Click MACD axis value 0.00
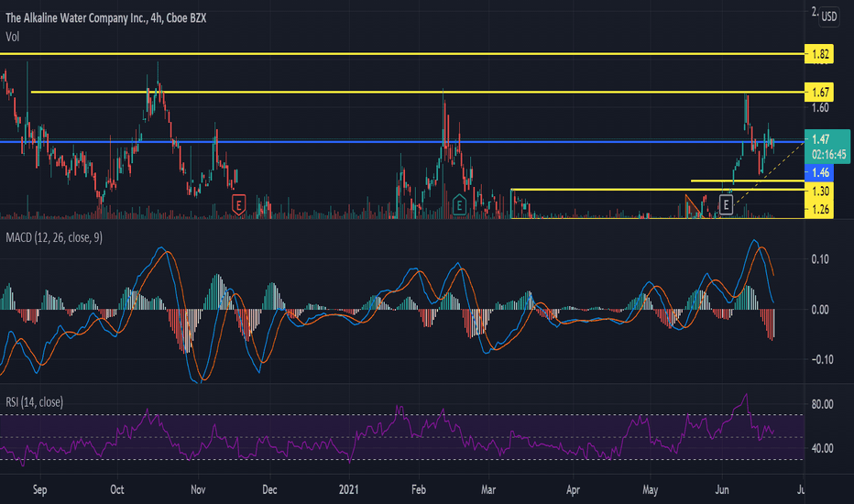The image size is (854, 504). [x=820, y=310]
